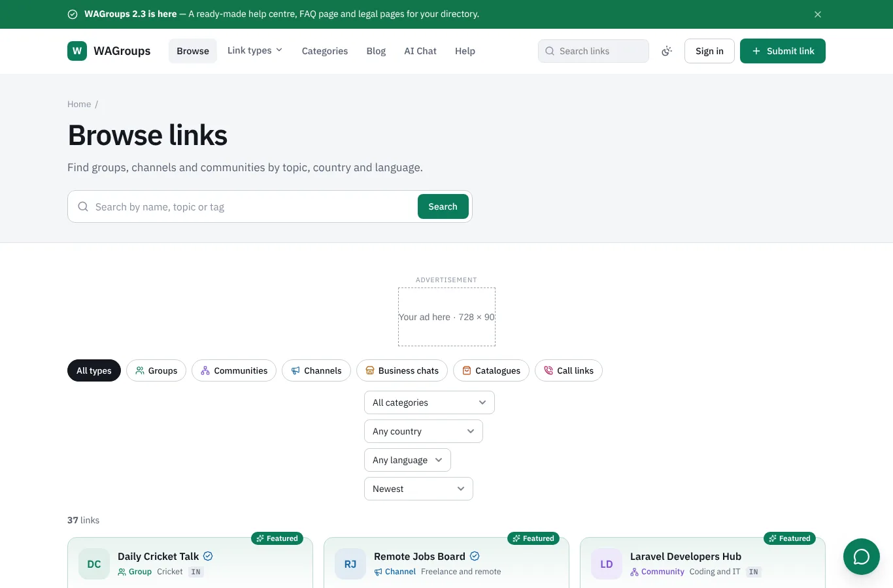Filter by Communities type chip
Viewport: 893px width, 588px height.
pos(234,370)
